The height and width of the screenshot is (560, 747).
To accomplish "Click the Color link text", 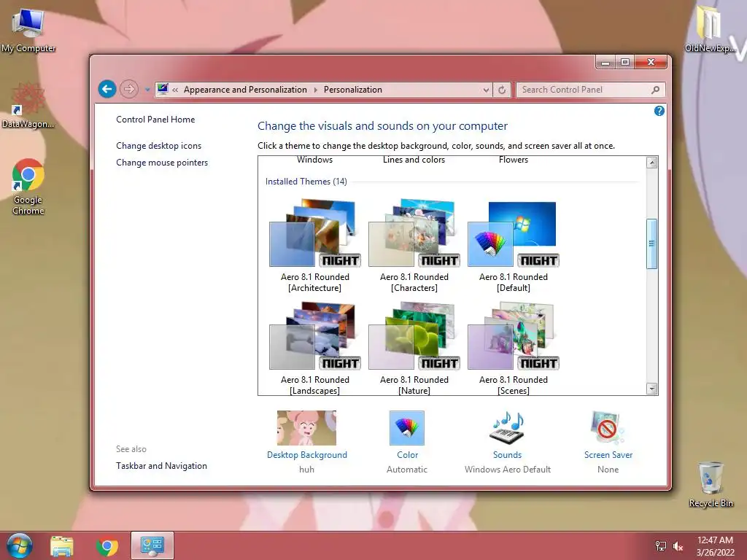I will click(407, 455).
